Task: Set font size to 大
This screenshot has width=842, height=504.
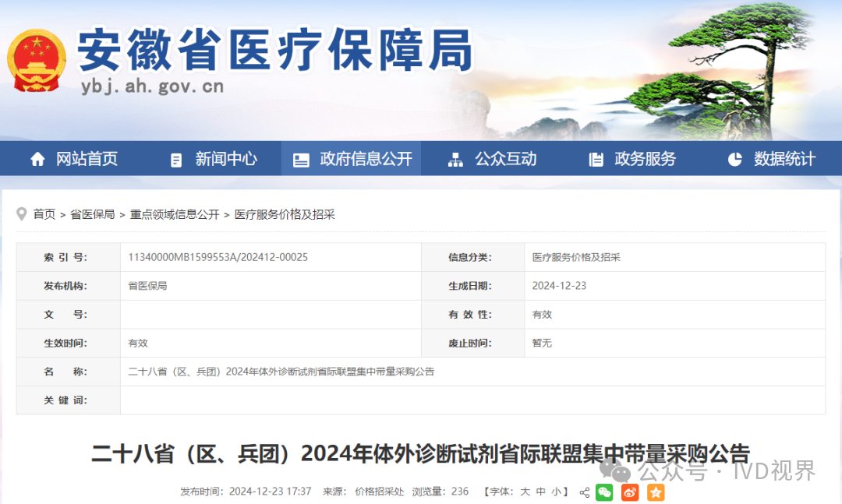Action: (525, 492)
